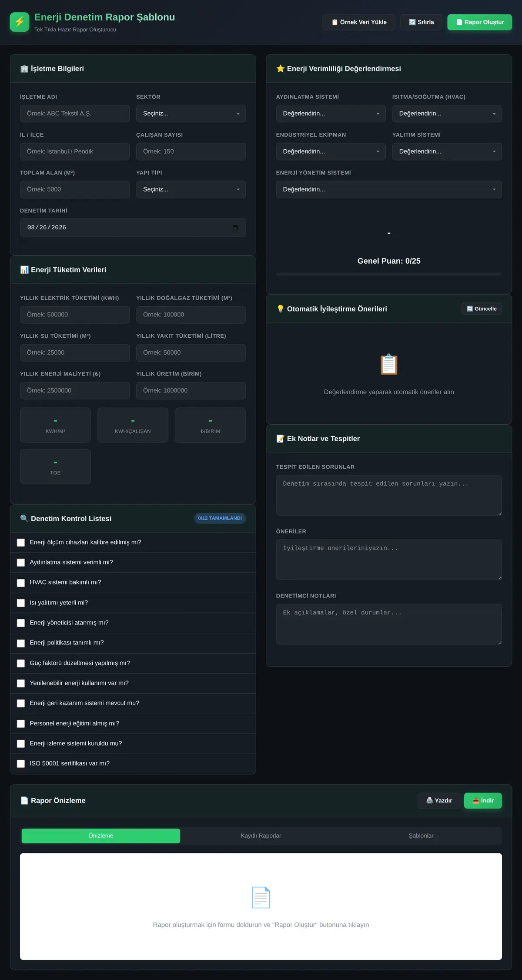Screen dimensions: 522x980
Task: Click the star icon beside Enerji Verimliliği Değerlendirmesi
Action: (281, 69)
